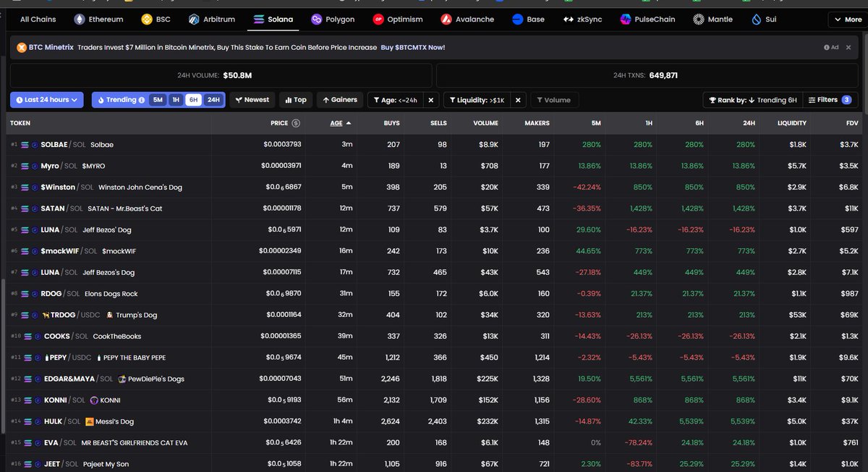Image resolution: width=868 pixels, height=472 pixels.
Task: Sort by FDV column header
Action: coord(851,123)
